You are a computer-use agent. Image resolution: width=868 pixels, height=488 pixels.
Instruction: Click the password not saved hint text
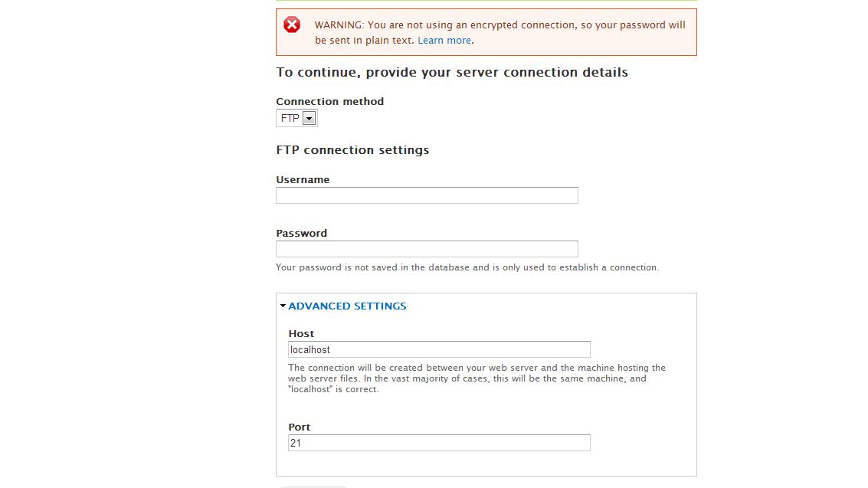[467, 267]
